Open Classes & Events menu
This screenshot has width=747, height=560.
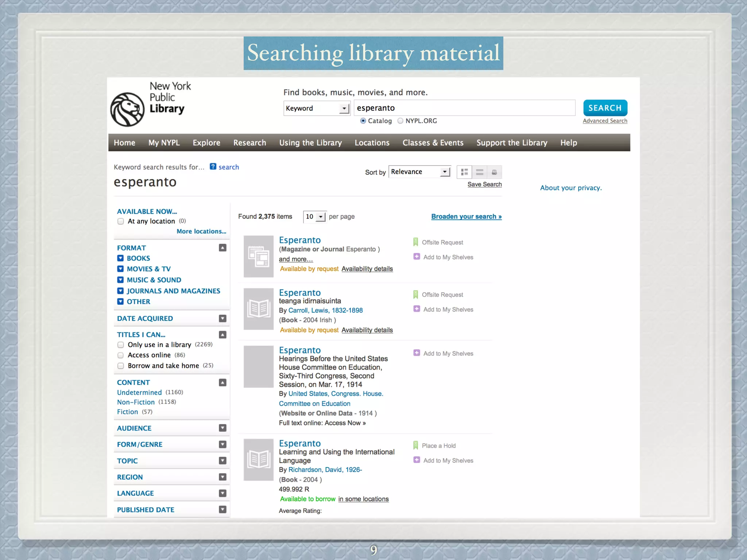click(x=433, y=143)
